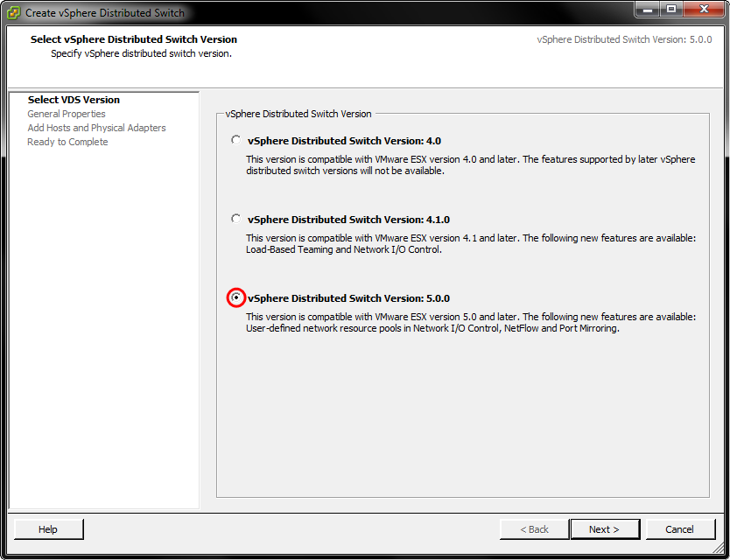This screenshot has width=730, height=560.
Task: Open the Select VDS Version step
Action: [74, 100]
